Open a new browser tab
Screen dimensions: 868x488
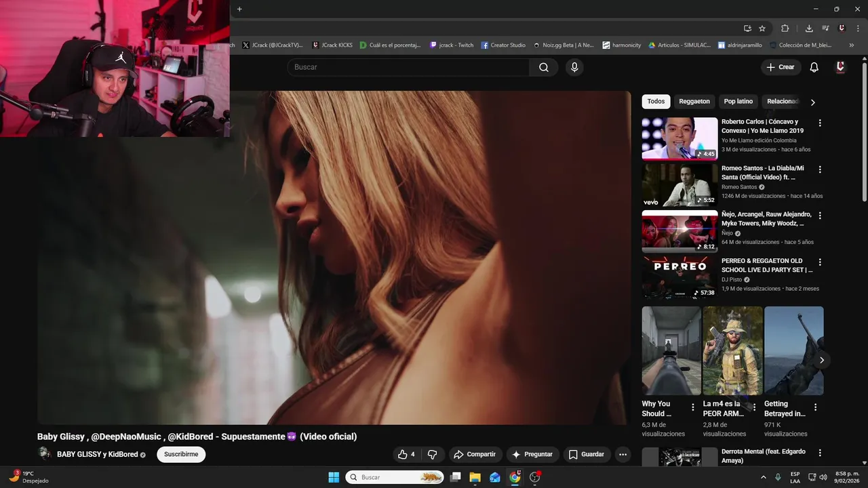click(239, 9)
